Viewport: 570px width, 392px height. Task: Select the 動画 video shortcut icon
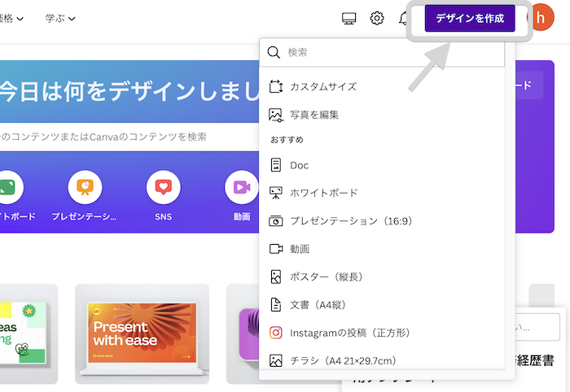[241, 187]
